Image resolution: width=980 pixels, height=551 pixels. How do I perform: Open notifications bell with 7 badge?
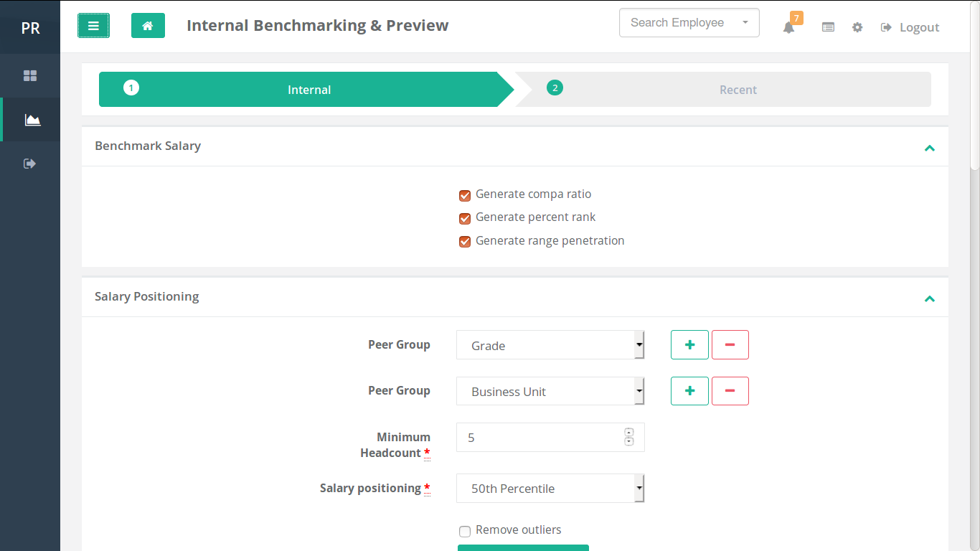788,27
